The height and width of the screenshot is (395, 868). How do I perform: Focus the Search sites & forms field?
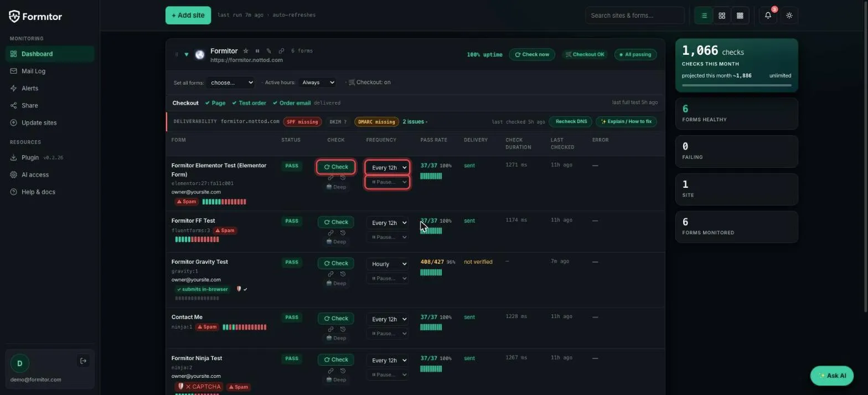(635, 16)
